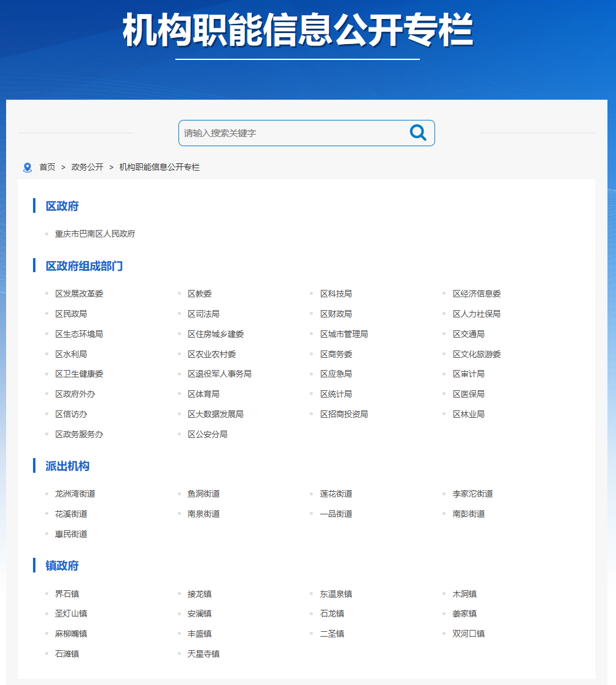Open 一品街道 link

(x=335, y=514)
